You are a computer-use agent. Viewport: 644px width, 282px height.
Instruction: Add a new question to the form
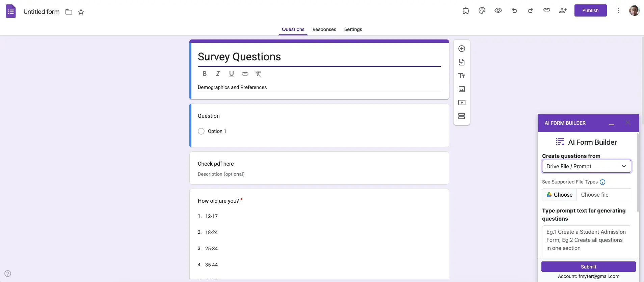click(x=462, y=49)
